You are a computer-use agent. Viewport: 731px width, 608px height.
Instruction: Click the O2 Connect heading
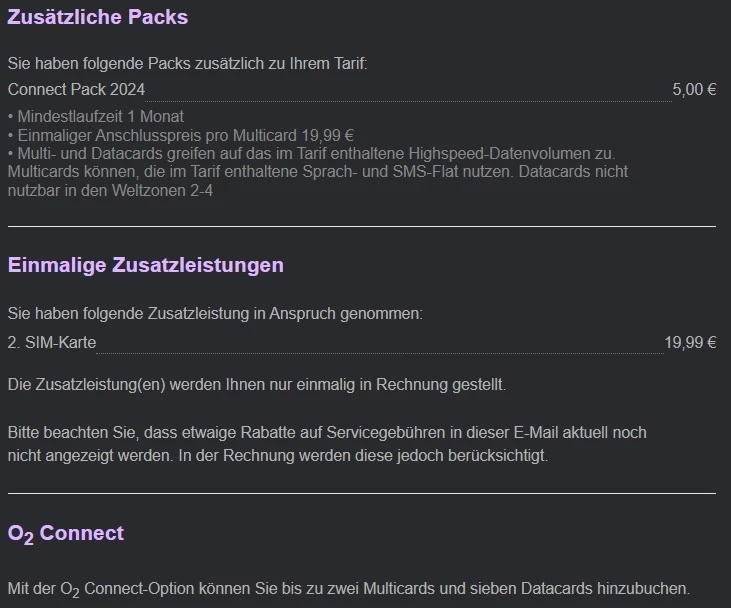[66, 533]
